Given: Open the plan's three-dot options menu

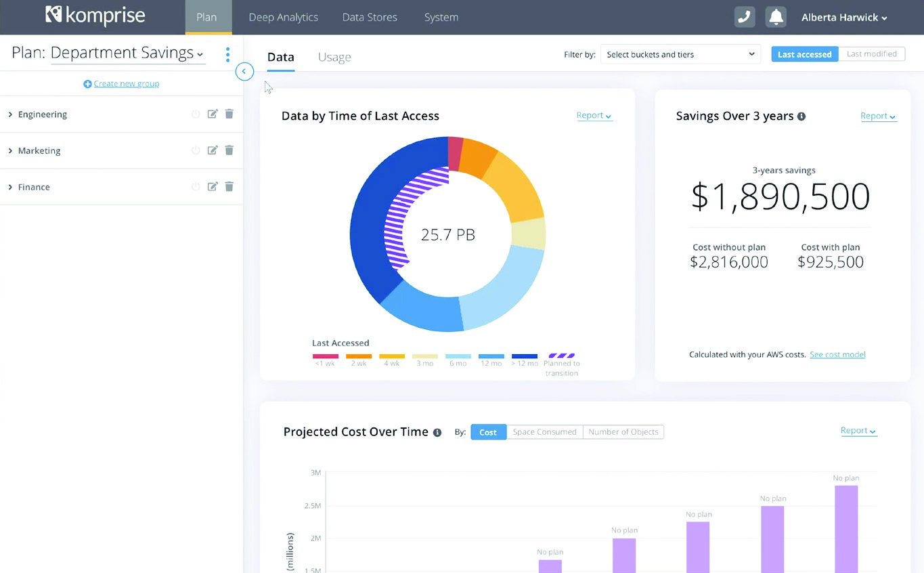Looking at the screenshot, I should [227, 54].
